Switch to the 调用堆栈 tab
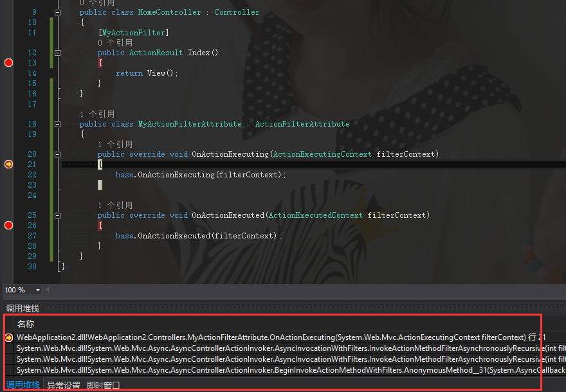This screenshot has height=392, width=566. tap(23, 385)
